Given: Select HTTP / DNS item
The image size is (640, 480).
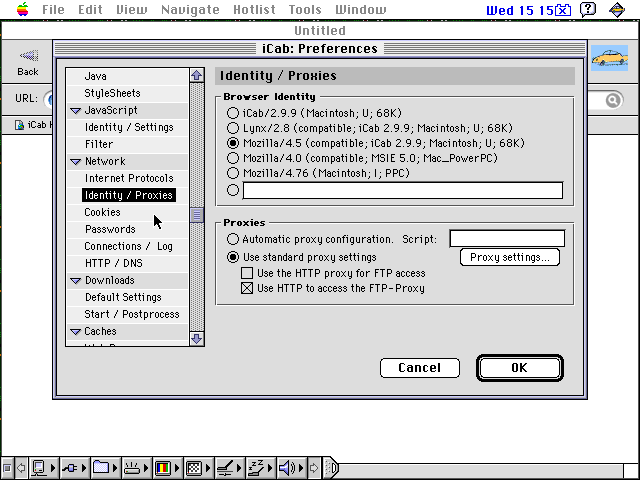Looking at the screenshot, I should point(114,263).
